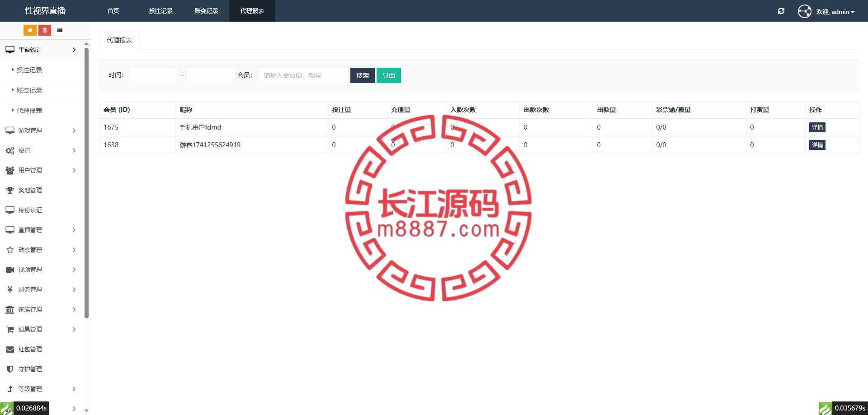Open 投注记录 in the sidebar submenu
The image size is (868, 415).
[29, 70]
